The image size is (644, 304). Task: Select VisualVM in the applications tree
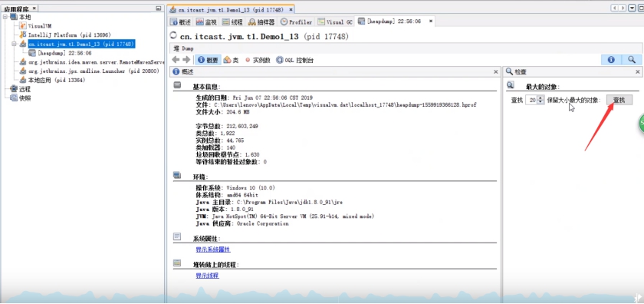pyautogui.click(x=39, y=25)
